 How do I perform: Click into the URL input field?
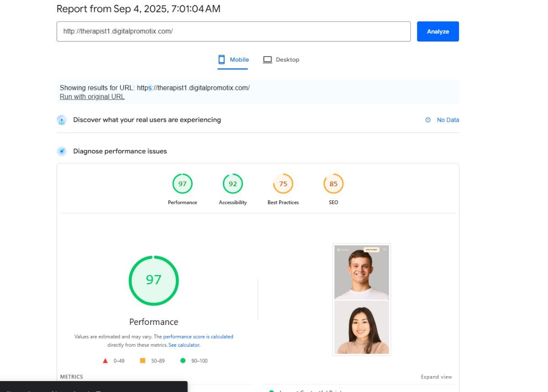233,31
